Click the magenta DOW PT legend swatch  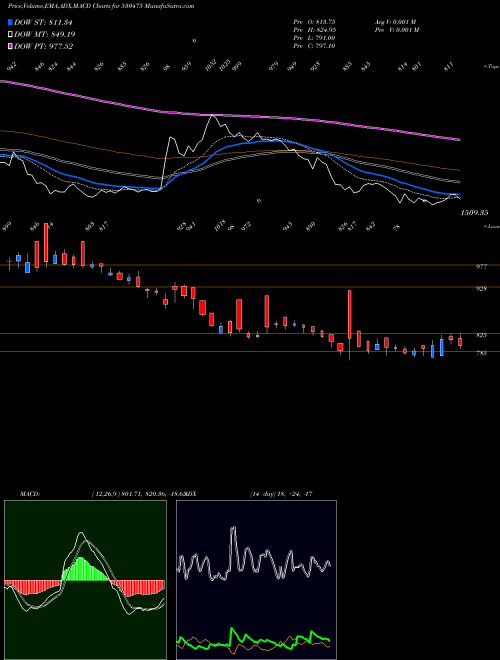pos(10,46)
